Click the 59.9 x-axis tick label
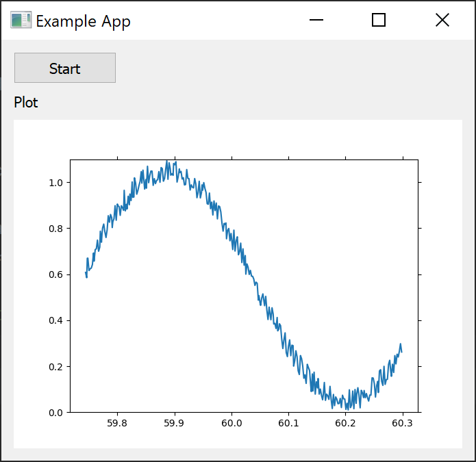Image resolution: width=476 pixels, height=462 pixels. (174, 423)
